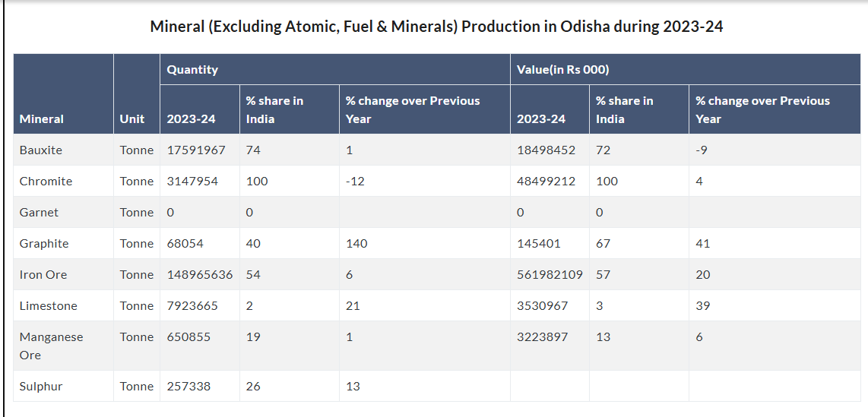Select Manganese Ore value 3223897
Screen dimensions: 868x417
542,336
